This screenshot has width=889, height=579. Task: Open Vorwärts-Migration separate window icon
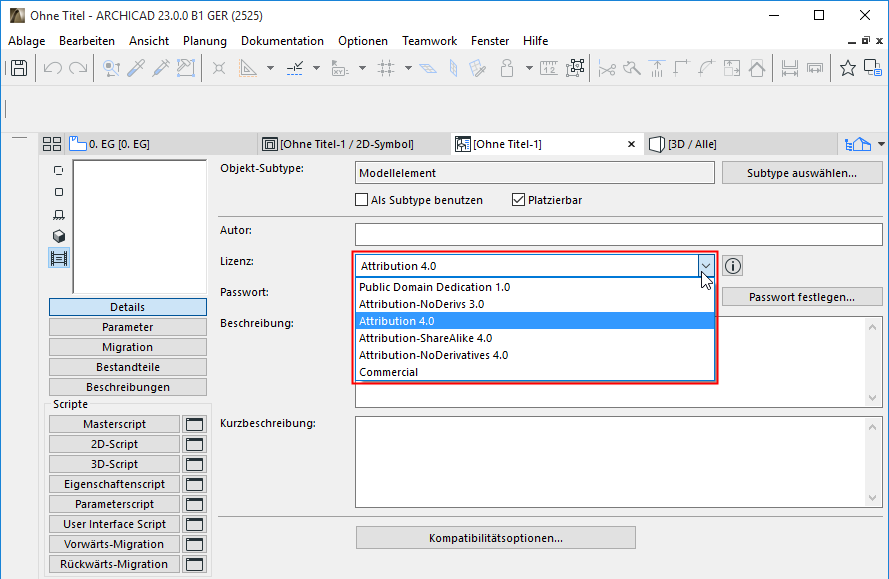pyautogui.click(x=194, y=544)
